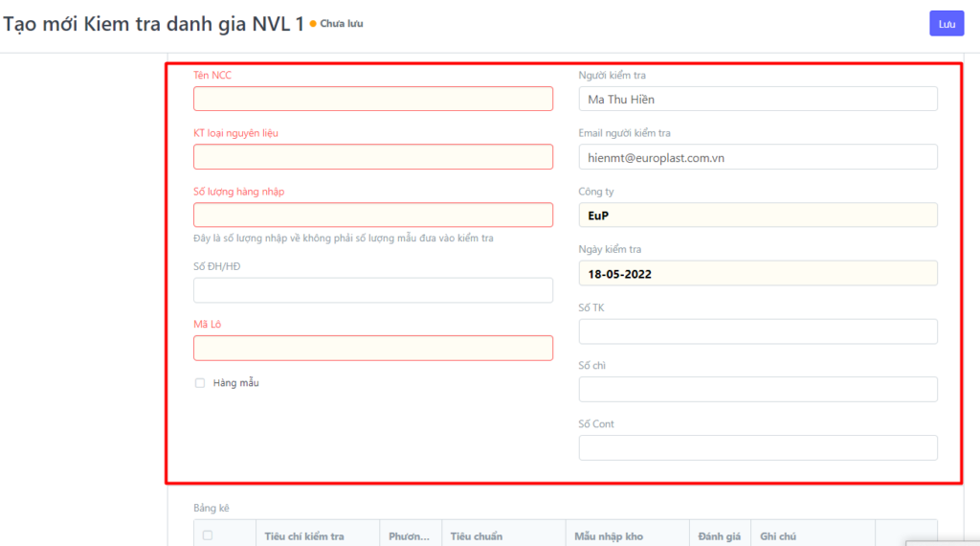
Task: Toggle the Bảng kê select-all checkbox
Action: pyautogui.click(x=208, y=535)
